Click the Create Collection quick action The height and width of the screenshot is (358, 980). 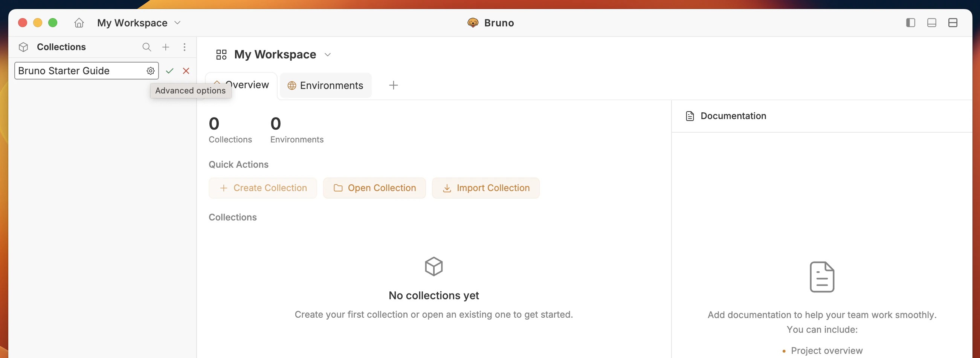click(263, 188)
